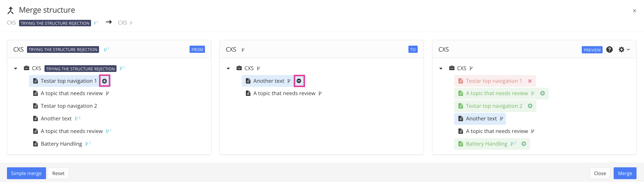Collapse the CXS tree in FROM panel
Image resolution: width=644 pixels, height=182 pixels.
[x=16, y=69]
